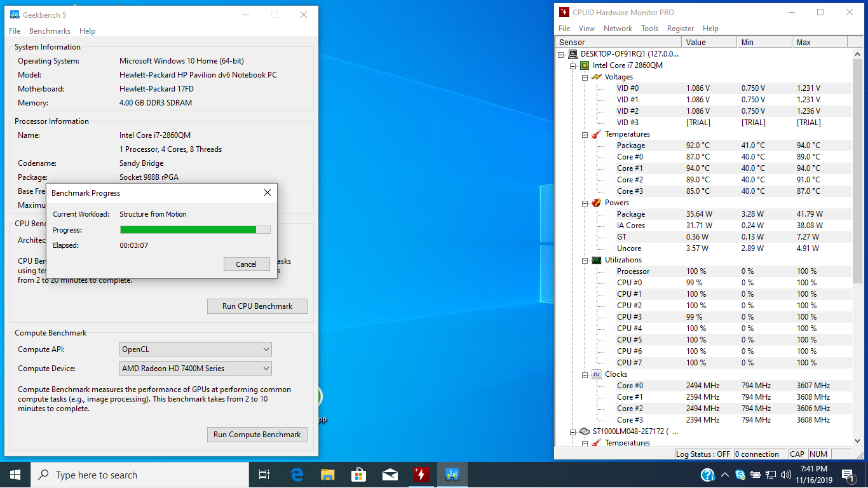This screenshot has height=488, width=868.
Task: Click the Voltages sensor icon in HWMonitor
Action: pos(596,76)
